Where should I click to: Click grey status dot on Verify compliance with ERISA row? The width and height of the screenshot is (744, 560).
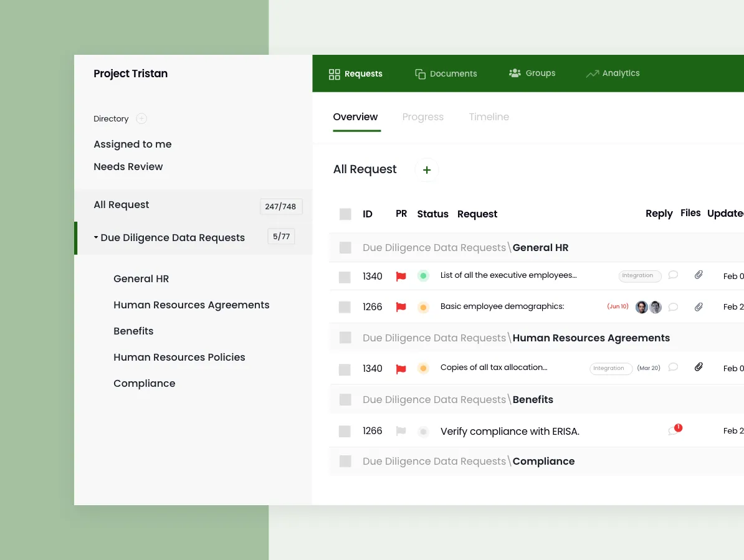[423, 432]
